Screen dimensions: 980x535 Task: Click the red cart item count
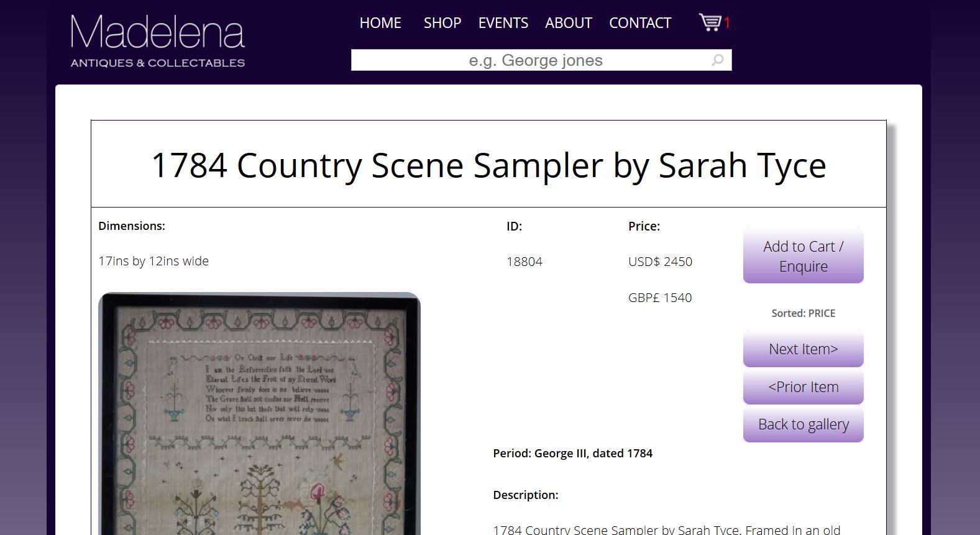point(727,24)
